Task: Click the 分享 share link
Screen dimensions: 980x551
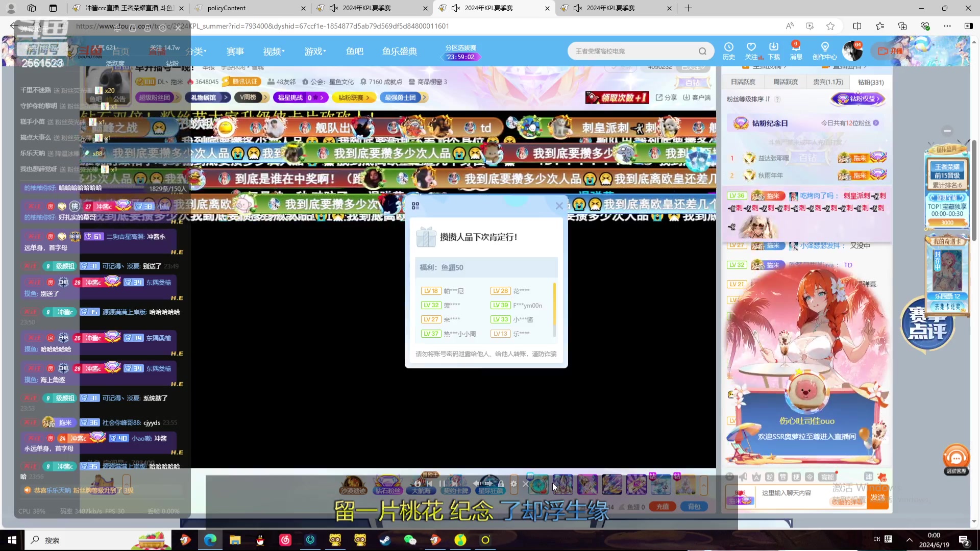Action: tap(667, 97)
